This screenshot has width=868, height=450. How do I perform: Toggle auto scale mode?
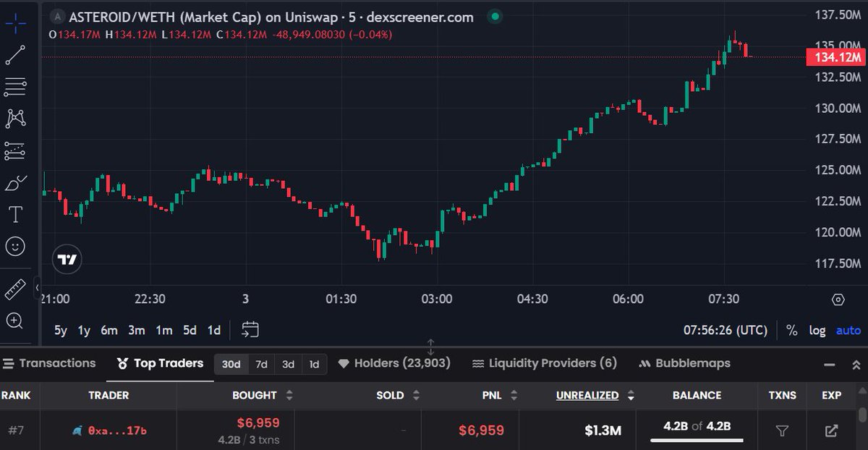click(848, 330)
